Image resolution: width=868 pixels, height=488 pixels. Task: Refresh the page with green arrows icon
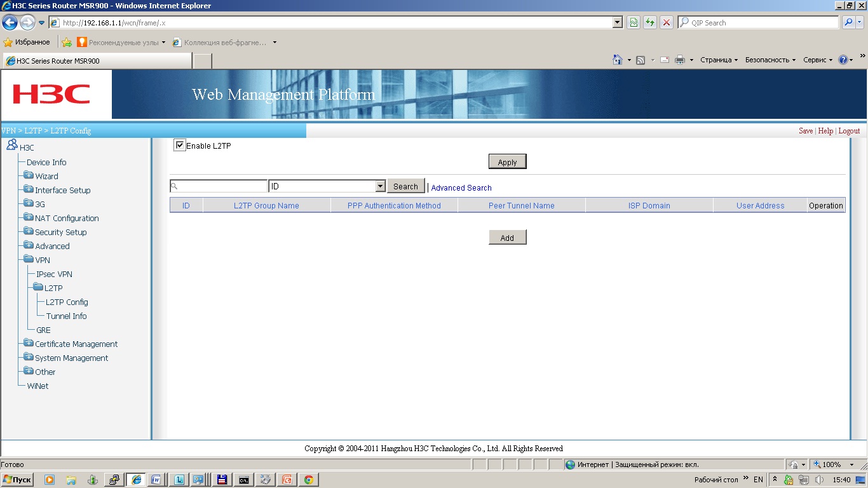650,23
